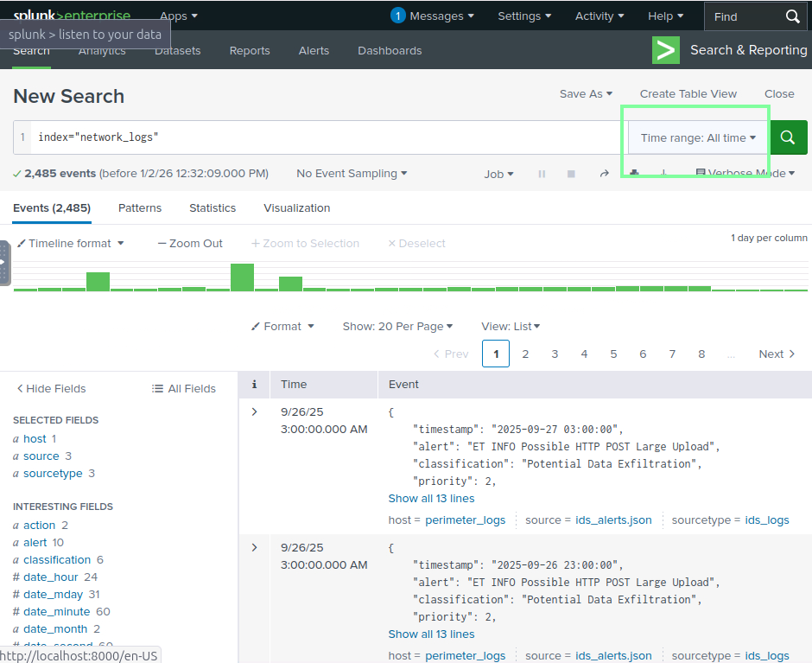Viewport: 812px width, 663px height.
Task: Expand the first event row's details
Action: click(x=254, y=412)
